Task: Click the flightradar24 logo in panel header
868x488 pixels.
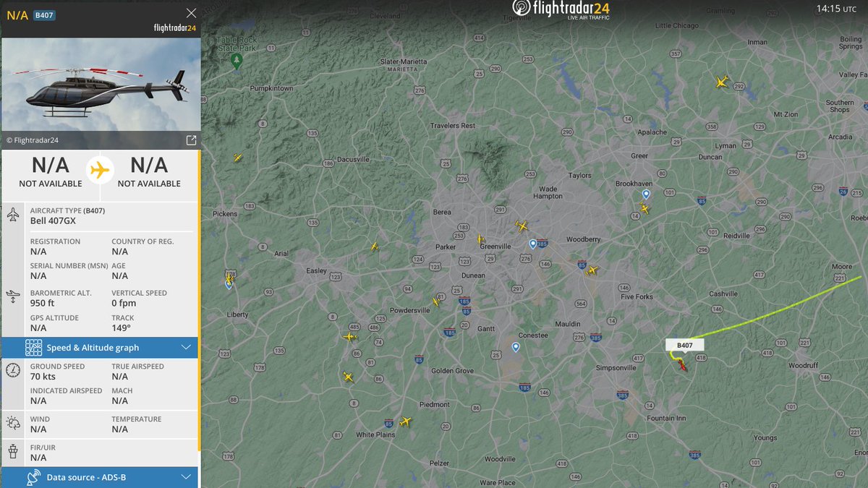Action: pos(175,28)
